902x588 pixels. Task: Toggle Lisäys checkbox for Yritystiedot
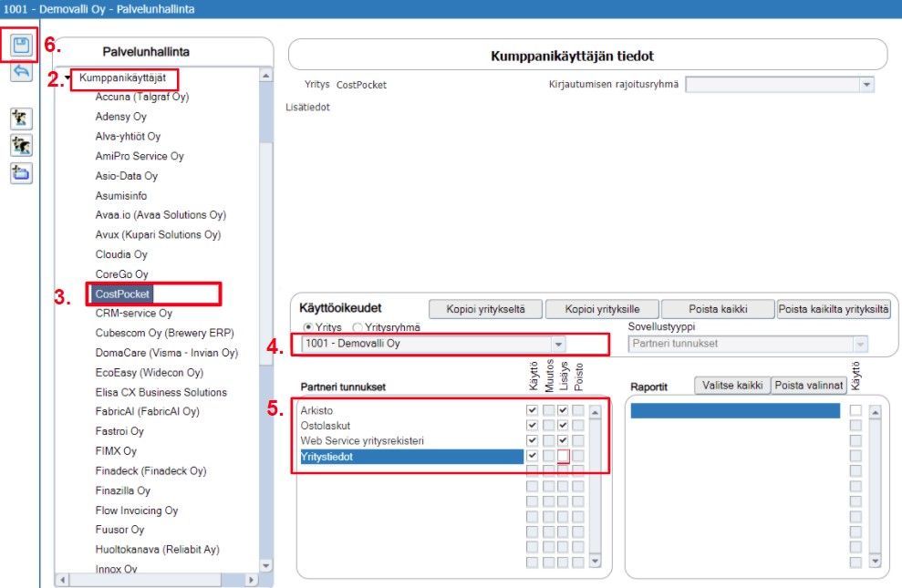563,456
